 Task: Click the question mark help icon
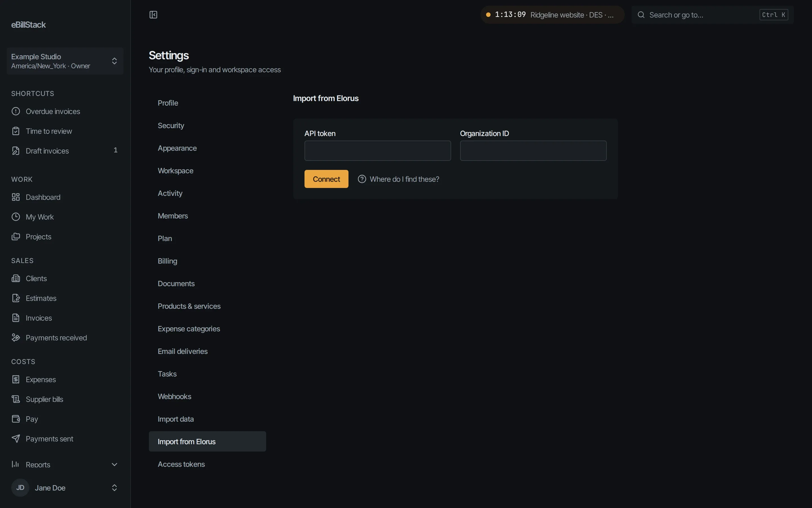362,179
